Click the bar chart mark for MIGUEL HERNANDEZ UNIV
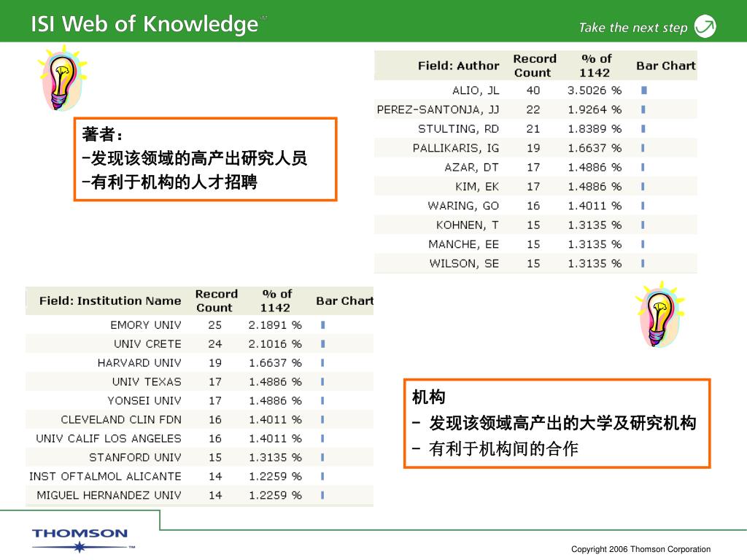The image size is (747, 560). click(x=322, y=495)
